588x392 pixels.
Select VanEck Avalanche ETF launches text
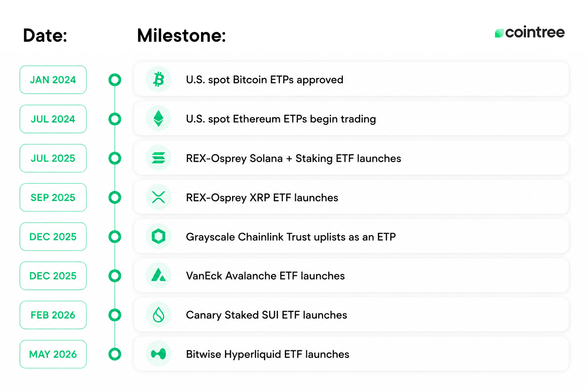[265, 276]
